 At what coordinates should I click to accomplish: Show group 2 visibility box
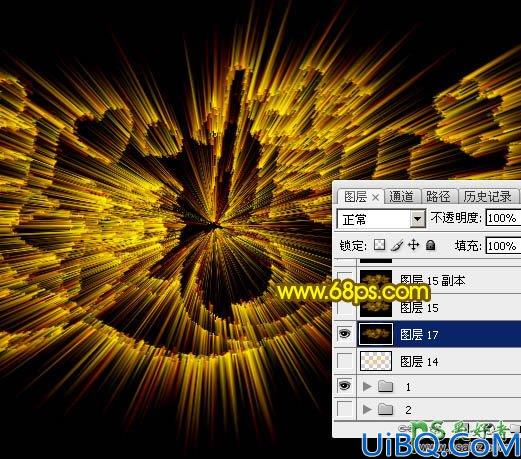click(x=345, y=408)
